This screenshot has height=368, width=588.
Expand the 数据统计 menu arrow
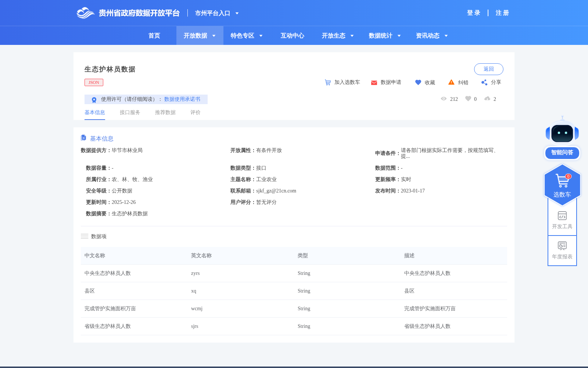(399, 36)
